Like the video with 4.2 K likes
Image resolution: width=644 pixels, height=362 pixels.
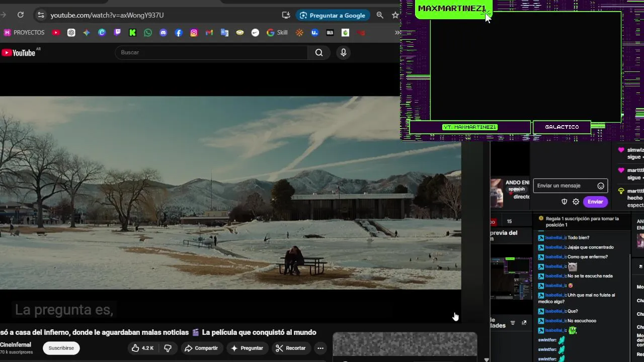pyautogui.click(x=142, y=348)
